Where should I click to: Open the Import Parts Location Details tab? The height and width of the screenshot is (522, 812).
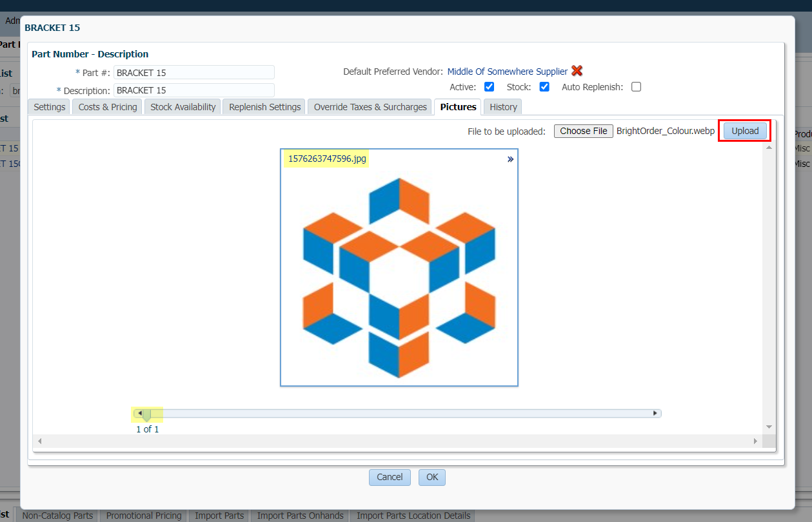(413, 516)
